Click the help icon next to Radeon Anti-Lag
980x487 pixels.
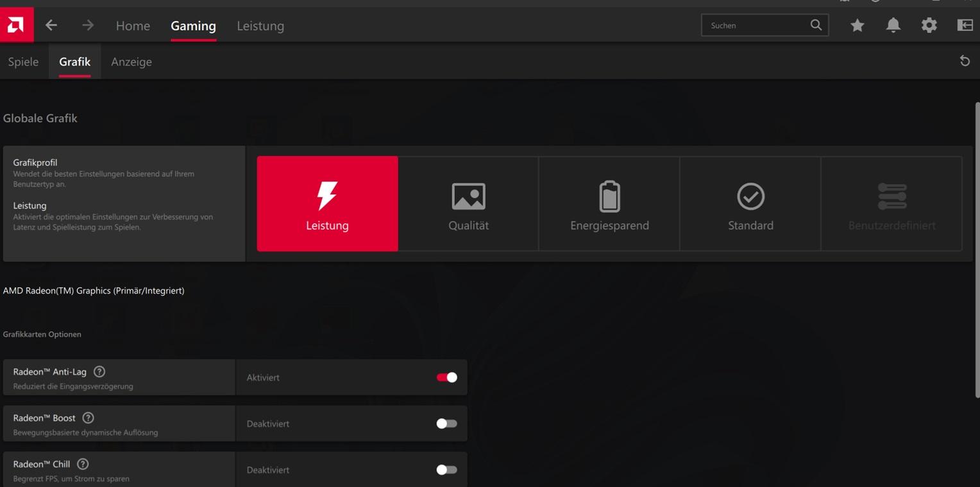point(99,372)
